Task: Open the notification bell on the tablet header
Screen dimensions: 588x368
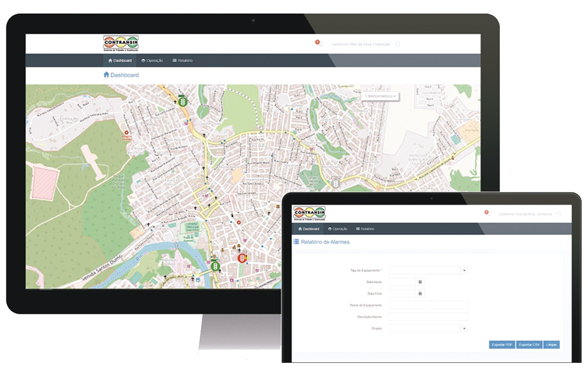Action: click(x=488, y=213)
